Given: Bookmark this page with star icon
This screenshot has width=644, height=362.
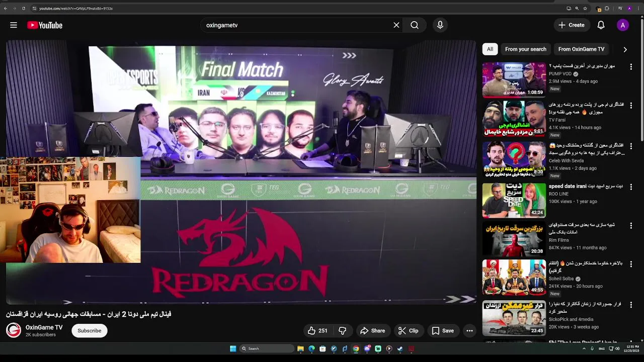Looking at the screenshot, I should pos(585,9).
